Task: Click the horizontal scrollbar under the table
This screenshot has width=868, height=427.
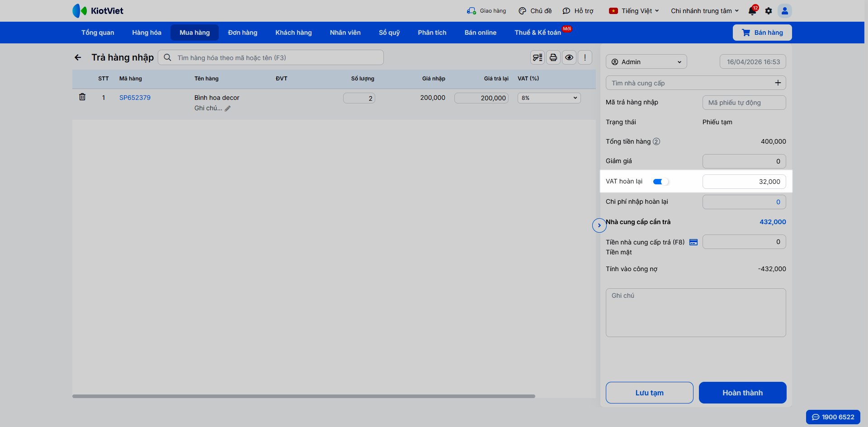Action: [304, 396]
